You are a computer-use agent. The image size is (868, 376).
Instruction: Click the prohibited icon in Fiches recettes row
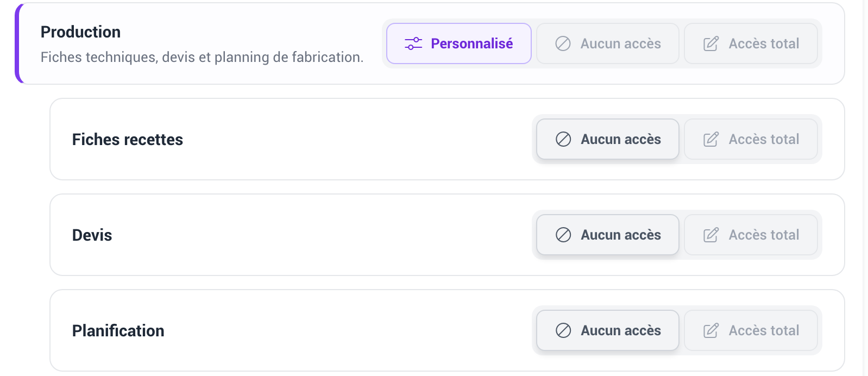pyautogui.click(x=563, y=139)
